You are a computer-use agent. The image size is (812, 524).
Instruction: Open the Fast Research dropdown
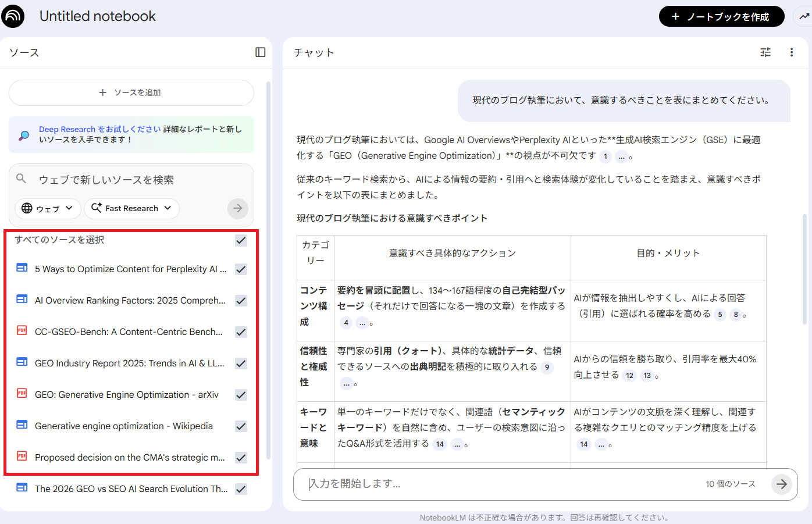[131, 208]
